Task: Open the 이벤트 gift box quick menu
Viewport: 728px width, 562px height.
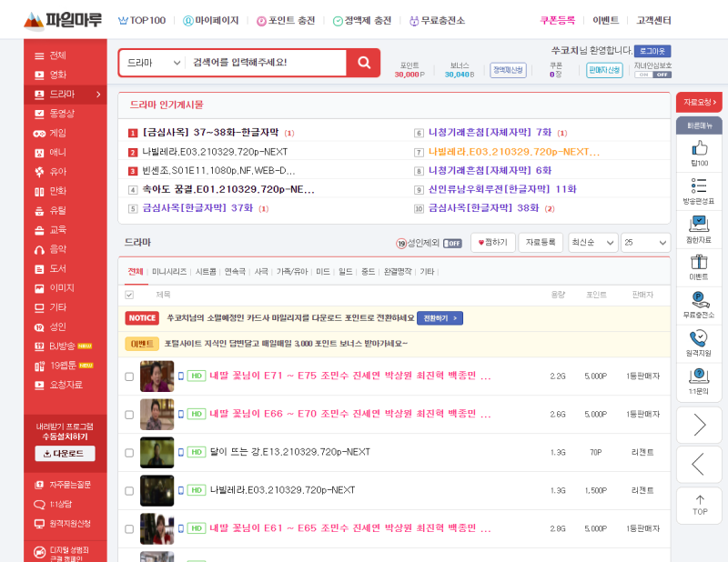Action: 699,267
